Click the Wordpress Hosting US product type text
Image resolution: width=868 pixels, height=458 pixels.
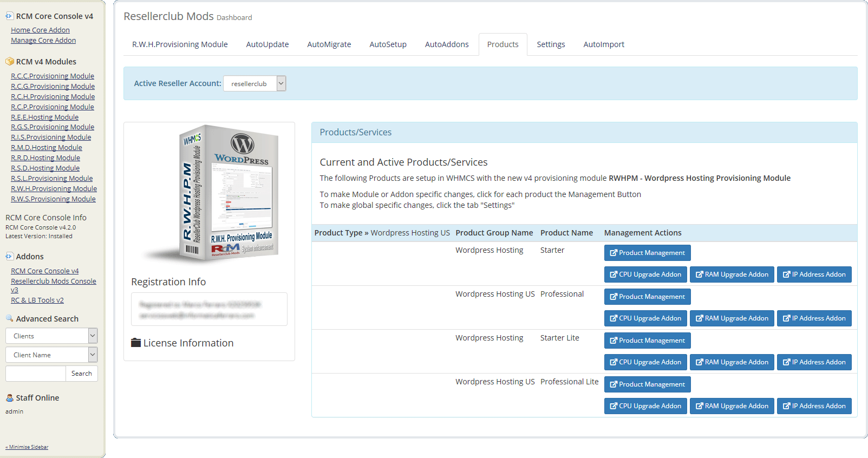coord(410,233)
